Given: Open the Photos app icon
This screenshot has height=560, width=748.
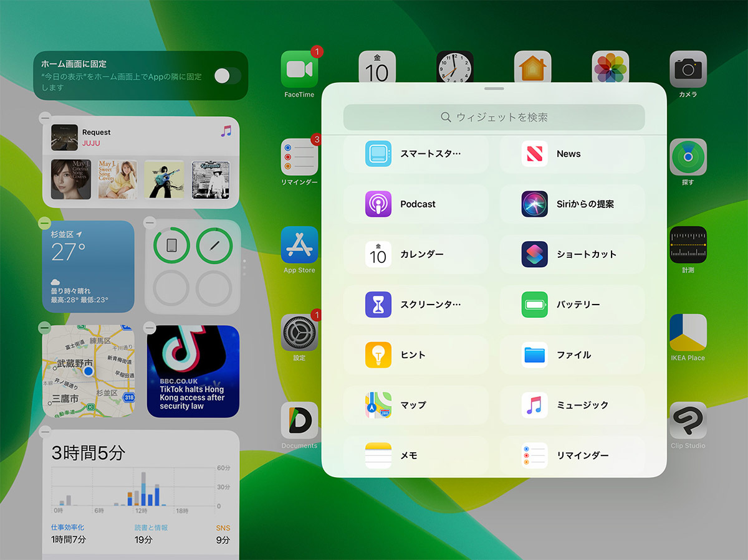Looking at the screenshot, I should click(x=610, y=67).
